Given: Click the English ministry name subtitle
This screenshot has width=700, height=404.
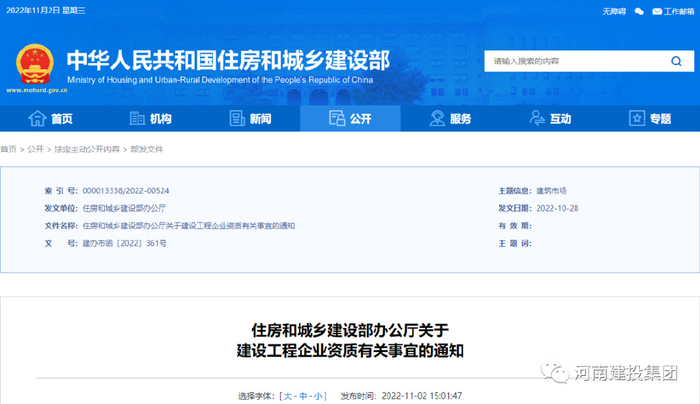Looking at the screenshot, I should pos(220,80).
